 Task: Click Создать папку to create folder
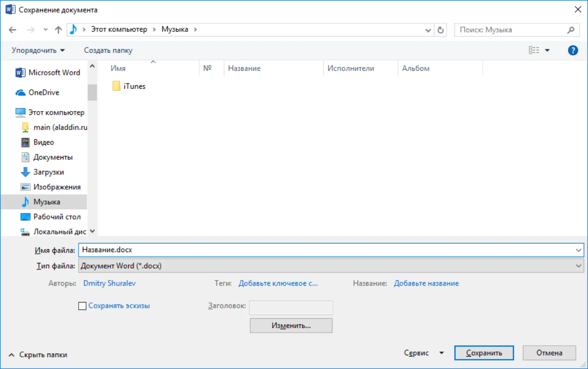[108, 50]
